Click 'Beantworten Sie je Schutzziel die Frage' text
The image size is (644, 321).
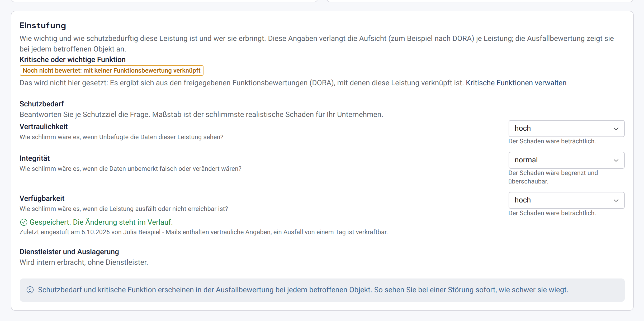(x=201, y=115)
